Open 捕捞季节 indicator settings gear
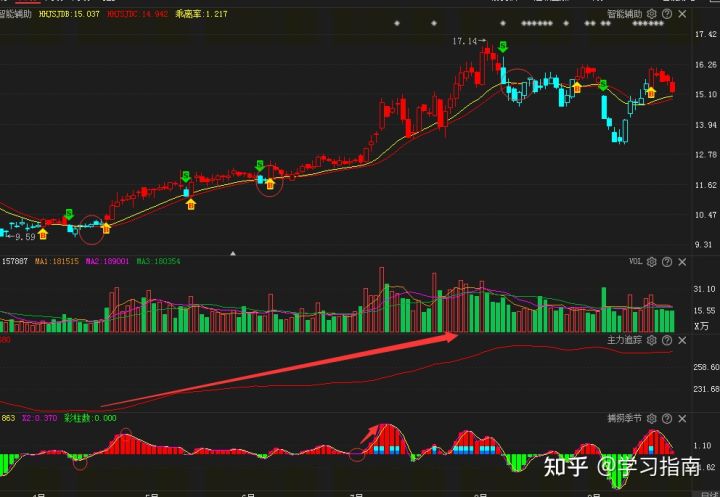The image size is (720, 497). click(652, 418)
